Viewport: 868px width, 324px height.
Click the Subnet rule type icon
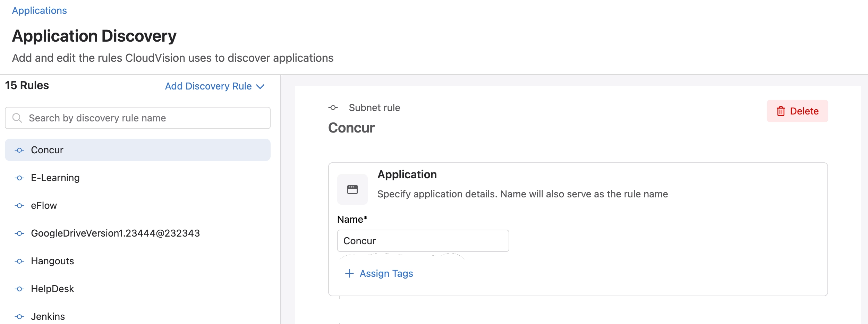(x=333, y=108)
